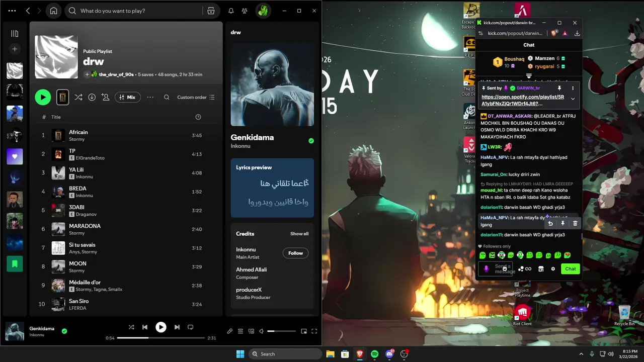Open the Kick chat shop icon
The image size is (644, 362).
(x=541, y=269)
